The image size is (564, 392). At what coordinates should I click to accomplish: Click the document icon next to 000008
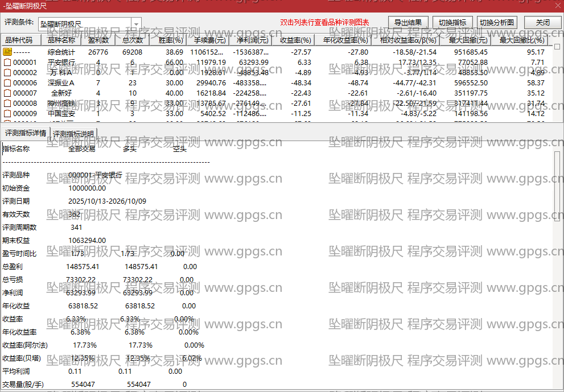pyautogui.click(x=7, y=104)
